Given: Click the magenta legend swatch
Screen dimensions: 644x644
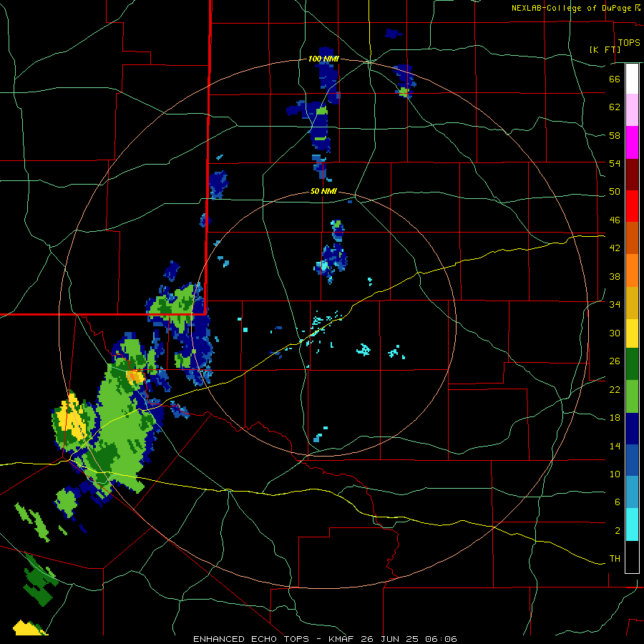Looking at the screenshot, I should click(632, 142).
